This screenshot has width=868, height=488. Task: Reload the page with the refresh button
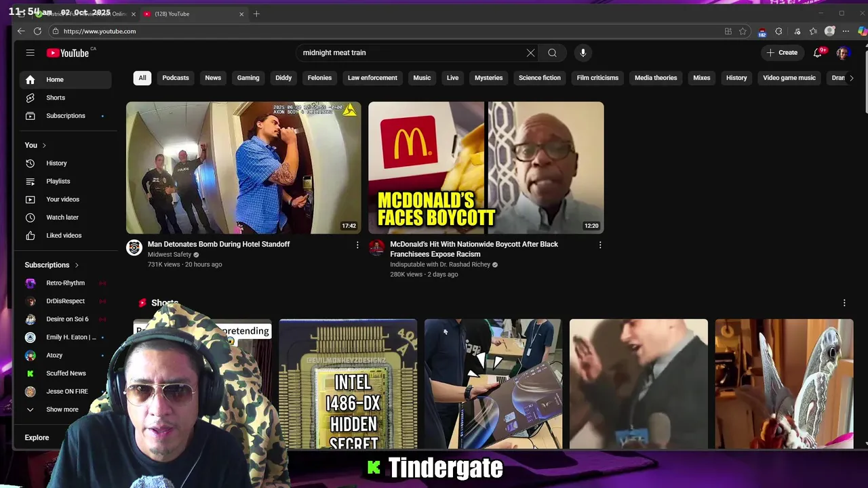37,31
